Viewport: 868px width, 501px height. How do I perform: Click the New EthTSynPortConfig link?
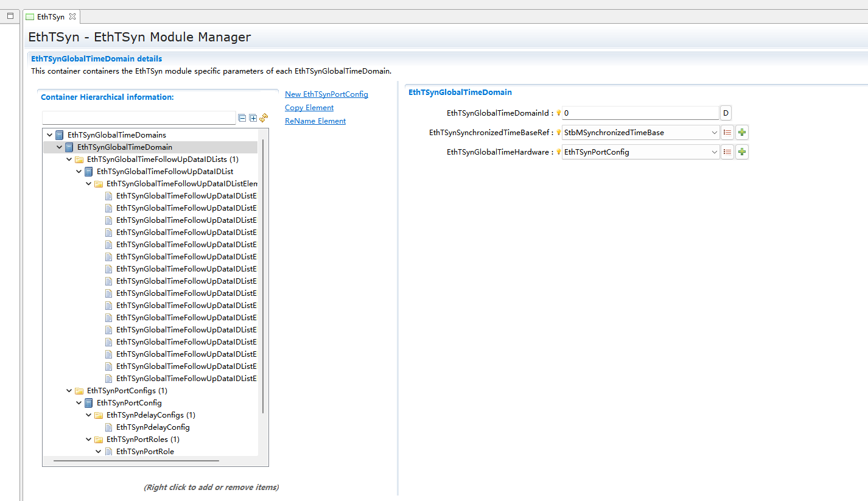[x=326, y=94]
